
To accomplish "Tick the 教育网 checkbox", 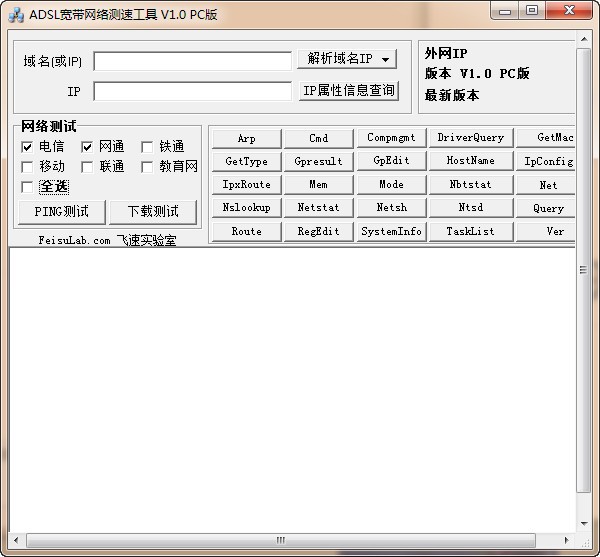I will pos(147,167).
